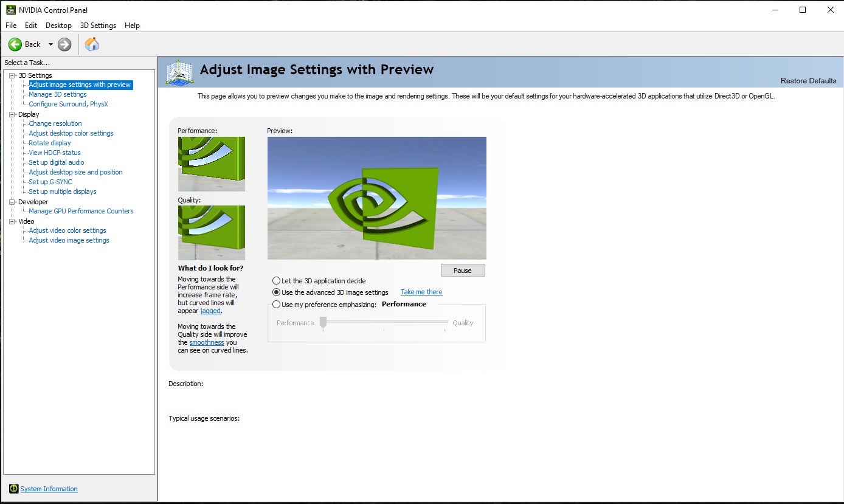Click the Forward arrow icon
844x504 pixels.
pos(64,44)
